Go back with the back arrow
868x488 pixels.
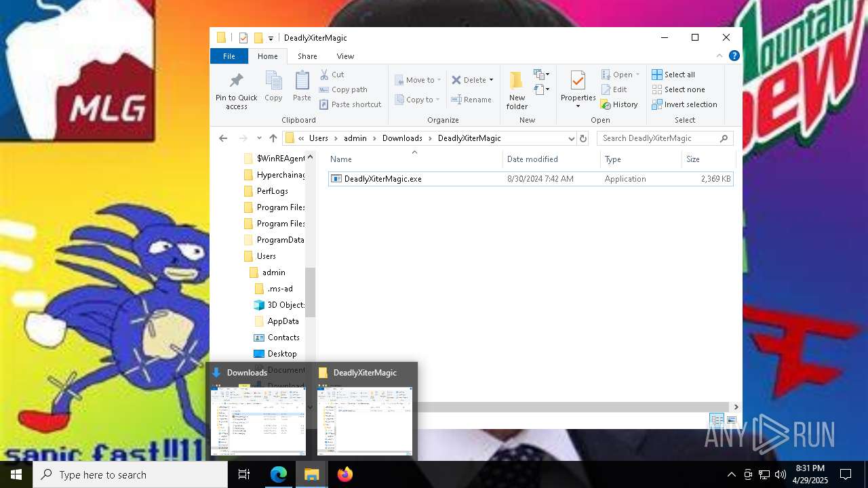pyautogui.click(x=223, y=138)
